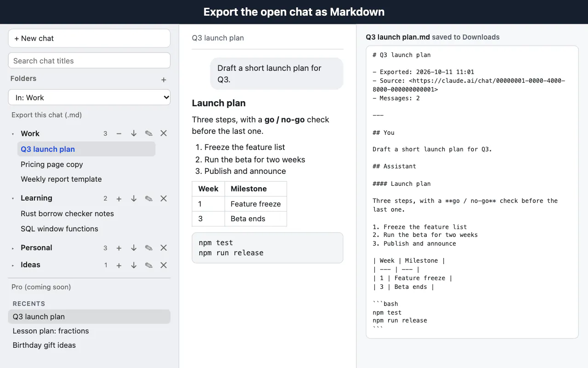Screen dimensions: 588x368
Task: Select Q3 launch plan under Recents
Action: (89, 316)
